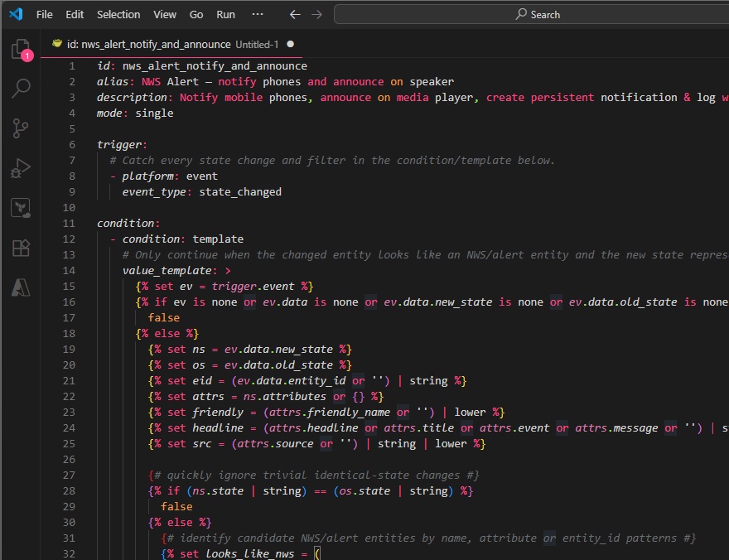The image size is (729, 560).
Task: Click the 'event' value on line 8
Action: click(202, 176)
